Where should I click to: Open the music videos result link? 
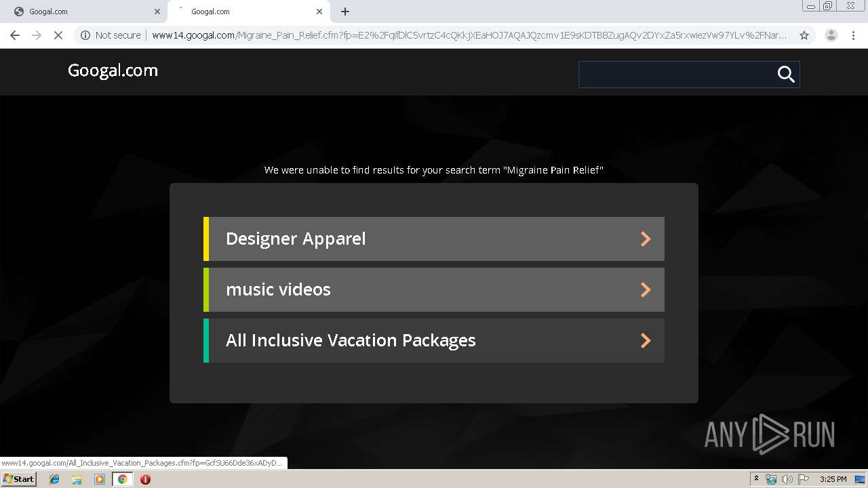point(434,289)
